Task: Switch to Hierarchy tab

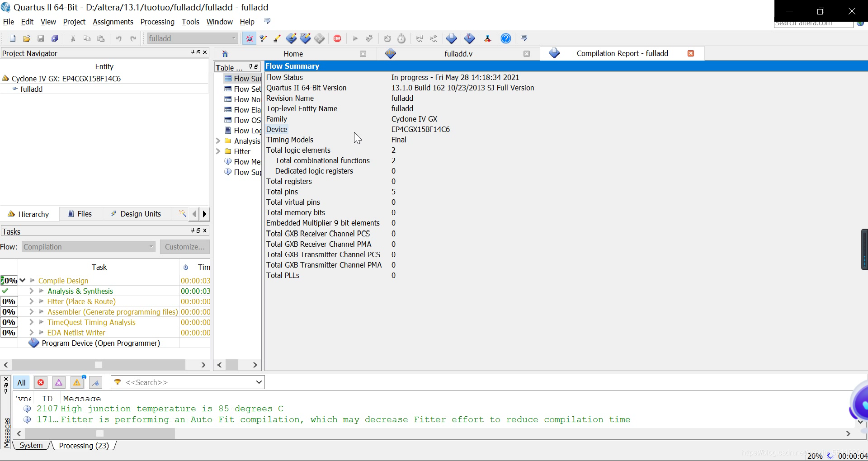Action: point(28,214)
